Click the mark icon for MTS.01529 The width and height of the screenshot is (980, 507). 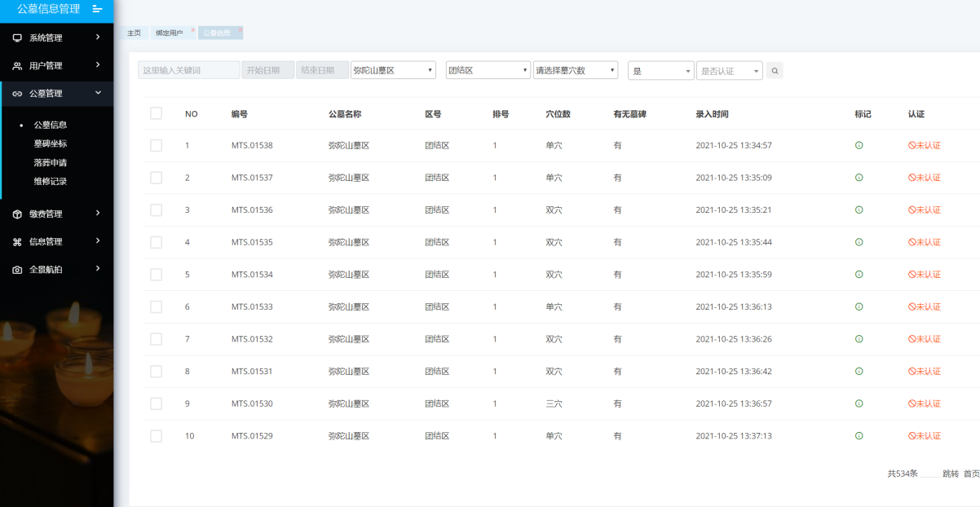click(x=859, y=436)
